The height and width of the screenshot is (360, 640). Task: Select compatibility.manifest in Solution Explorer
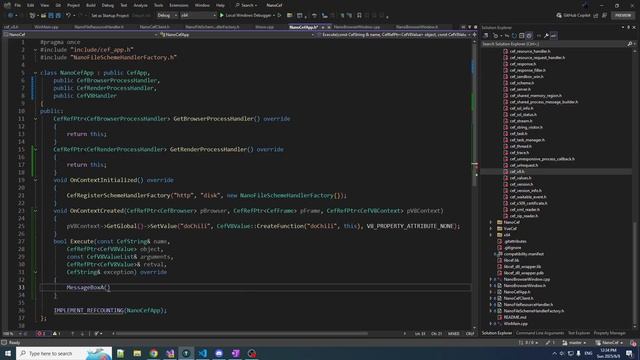524,254
